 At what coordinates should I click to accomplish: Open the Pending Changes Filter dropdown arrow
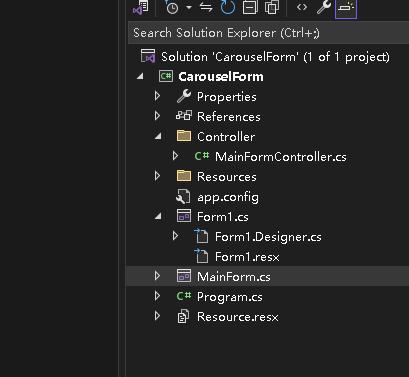coord(189,7)
